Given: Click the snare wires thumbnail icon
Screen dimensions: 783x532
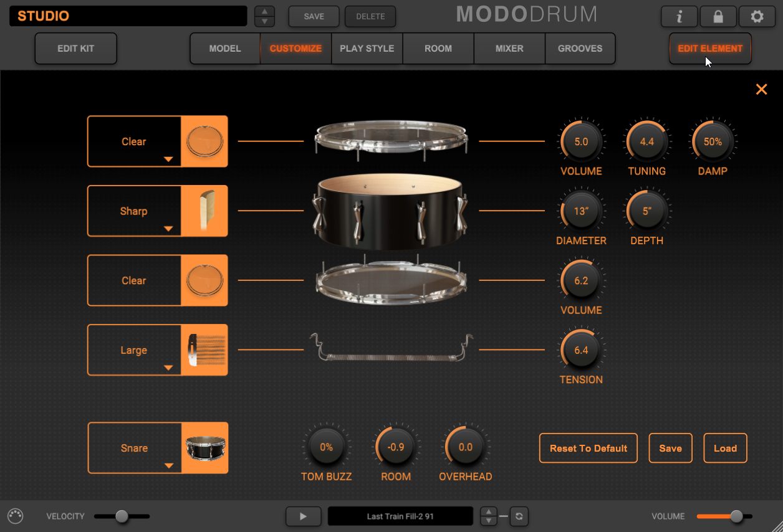Looking at the screenshot, I should pos(204,350).
